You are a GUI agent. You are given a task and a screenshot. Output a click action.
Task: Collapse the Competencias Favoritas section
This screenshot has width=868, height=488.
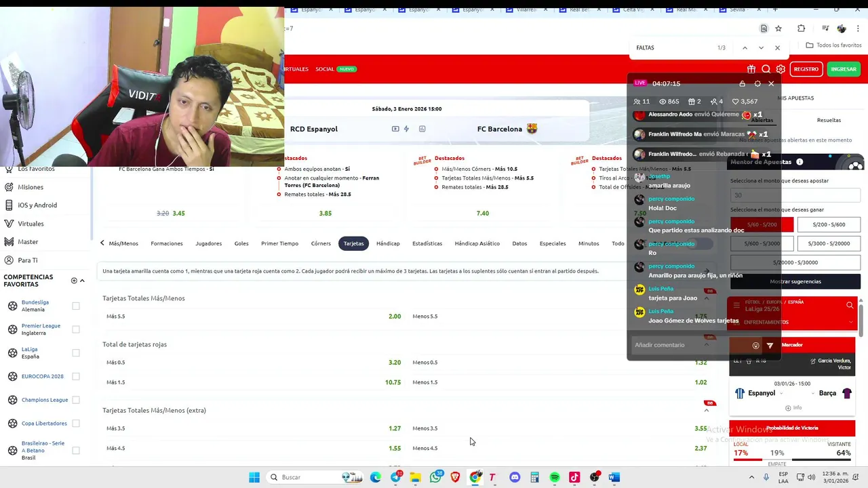coord(82,281)
